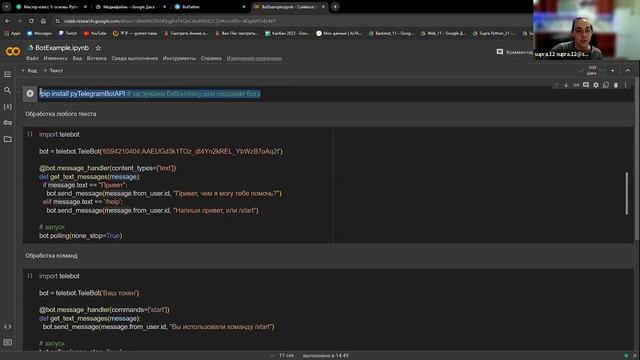640x360 pixels.
Task: Collapse the Colab header with chevron
Action: [x=627, y=71]
